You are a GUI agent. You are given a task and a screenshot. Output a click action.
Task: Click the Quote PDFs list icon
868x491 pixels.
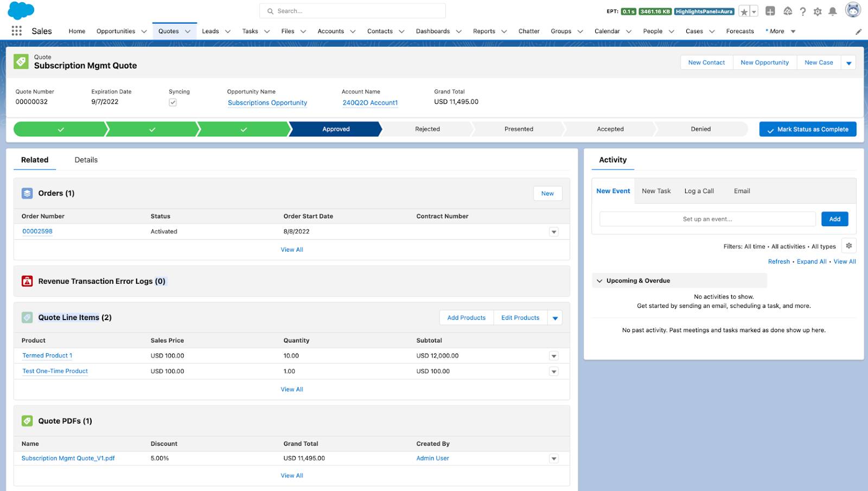27,420
